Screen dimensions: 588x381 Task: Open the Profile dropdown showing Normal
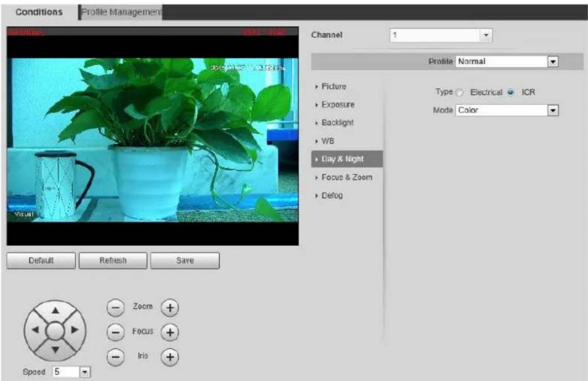coord(507,62)
